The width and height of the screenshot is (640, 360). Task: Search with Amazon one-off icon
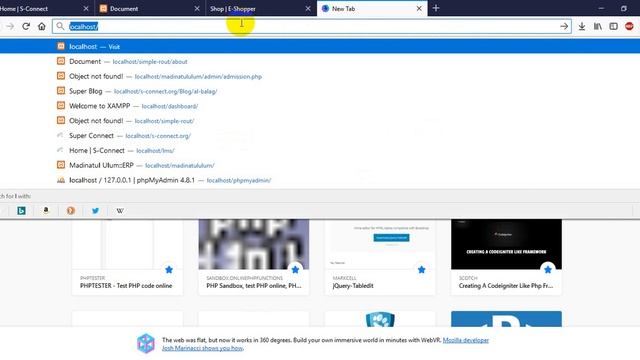46,211
